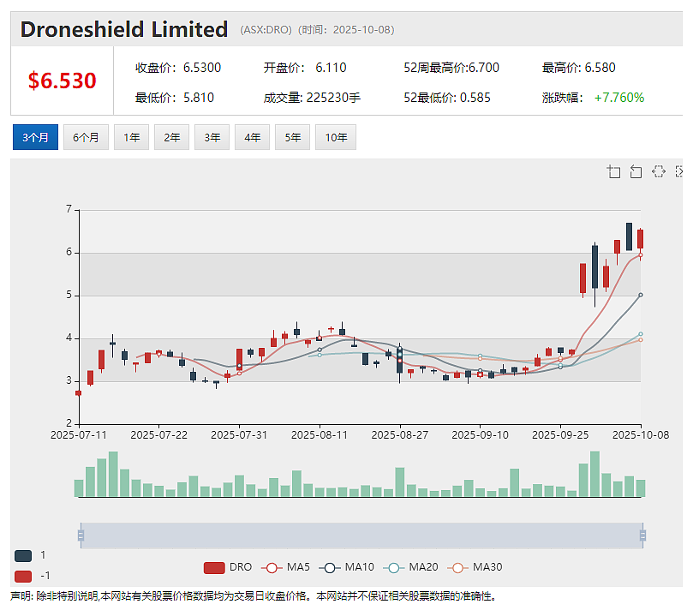The height and width of the screenshot is (616, 693).
Task: Click the 2025-07-22 x-axis date label
Action: click(159, 435)
